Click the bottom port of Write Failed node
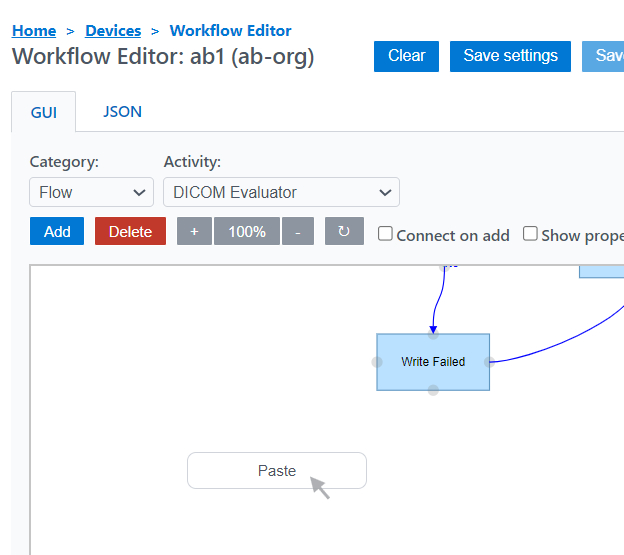This screenshot has height=555, width=624. pos(433,390)
